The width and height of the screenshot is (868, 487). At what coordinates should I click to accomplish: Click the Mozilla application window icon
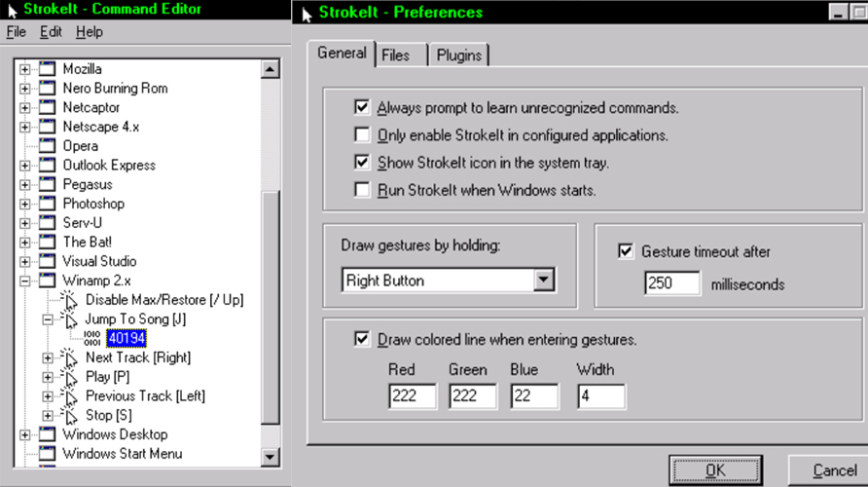(x=48, y=69)
